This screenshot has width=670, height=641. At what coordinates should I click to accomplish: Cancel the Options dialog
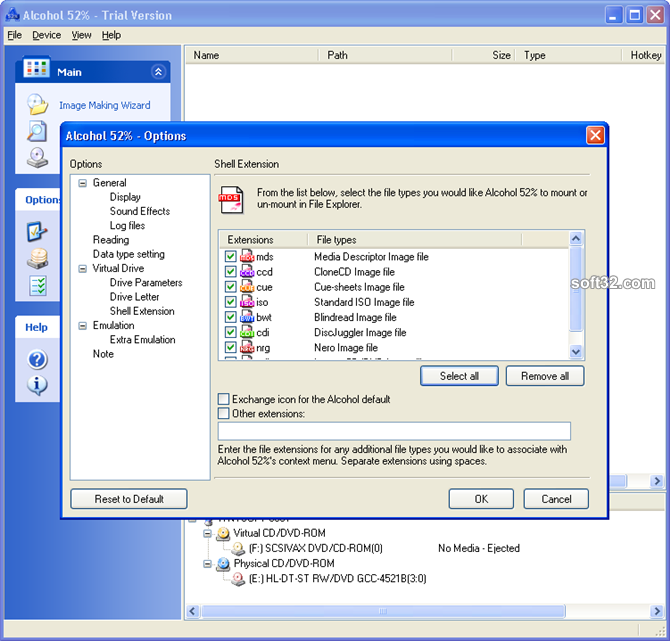click(x=556, y=499)
